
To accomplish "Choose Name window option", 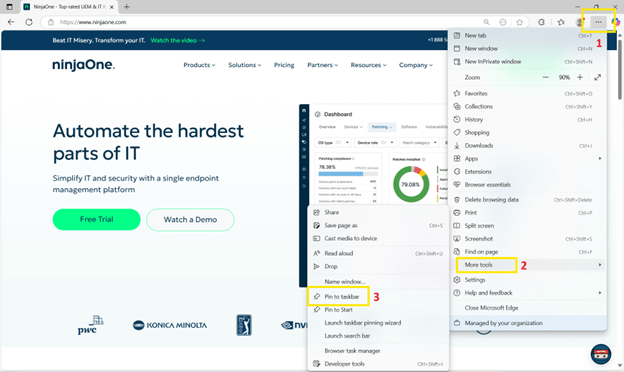I will [x=378, y=282].
